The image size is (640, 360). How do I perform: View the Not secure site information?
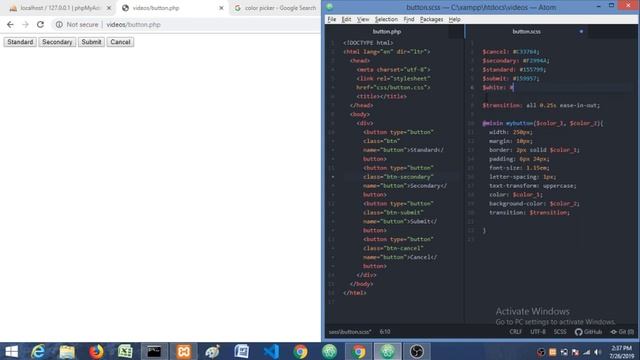click(77, 24)
